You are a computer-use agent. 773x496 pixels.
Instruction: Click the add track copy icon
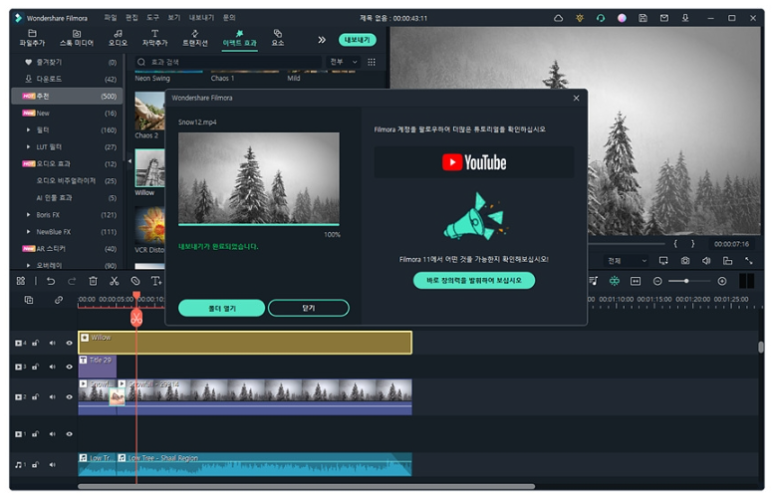[x=29, y=300]
